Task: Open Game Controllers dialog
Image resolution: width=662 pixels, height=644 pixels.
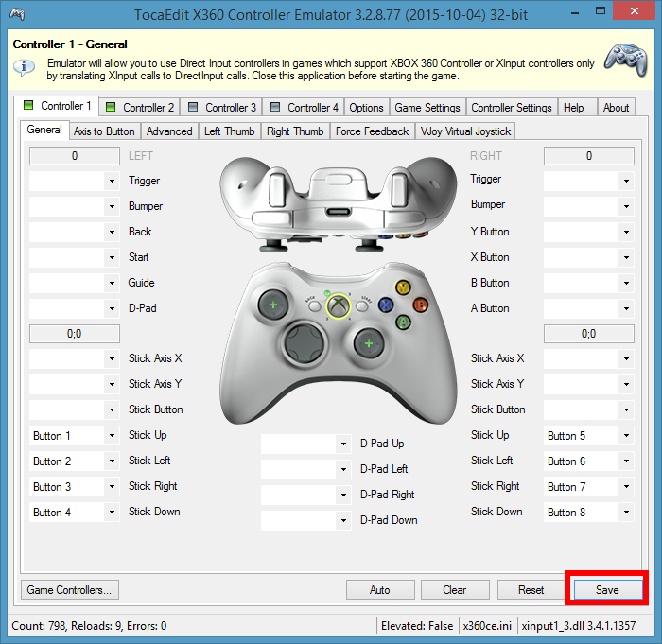Action: coord(70,589)
